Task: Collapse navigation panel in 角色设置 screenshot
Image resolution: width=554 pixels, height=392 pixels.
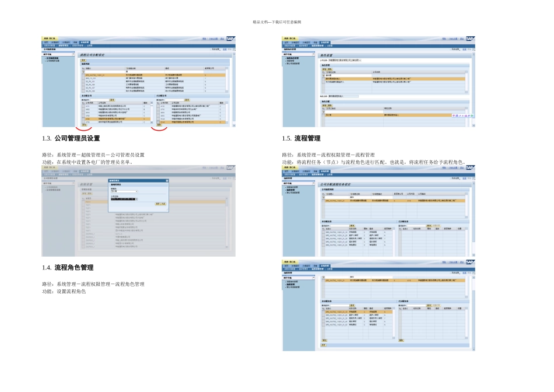Action: coord(313,54)
